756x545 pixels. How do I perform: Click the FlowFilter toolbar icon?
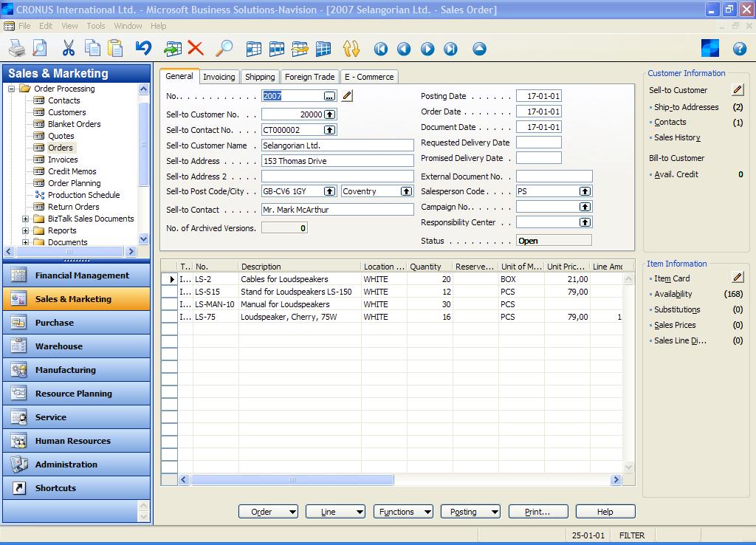pos(300,49)
